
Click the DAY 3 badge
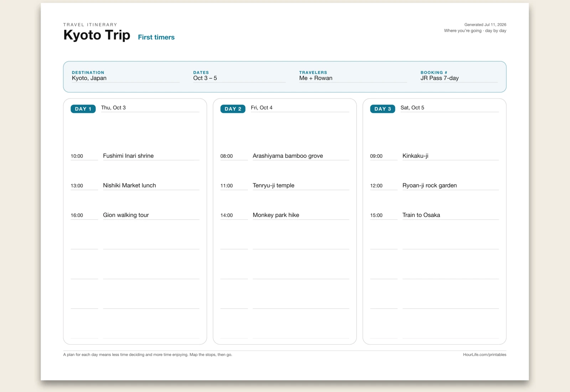382,109
